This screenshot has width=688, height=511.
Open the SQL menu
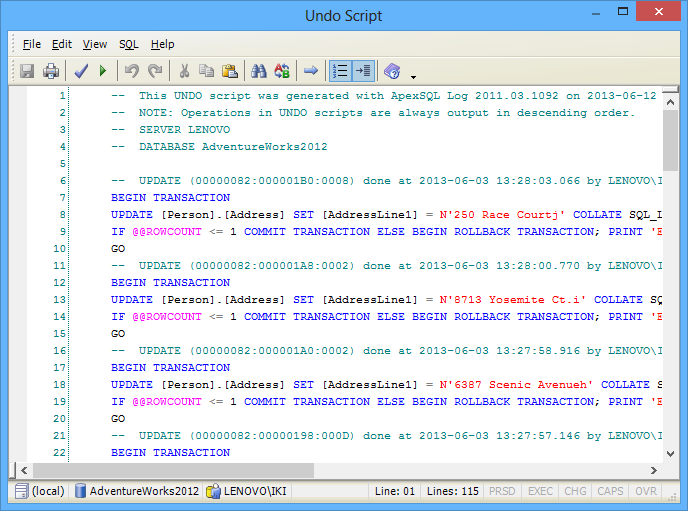(128, 44)
